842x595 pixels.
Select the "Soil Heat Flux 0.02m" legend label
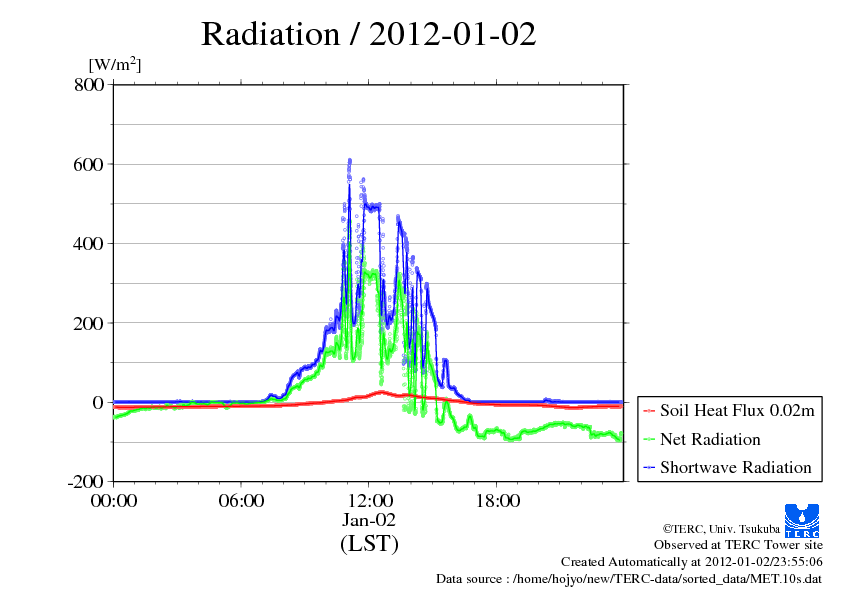736,411
